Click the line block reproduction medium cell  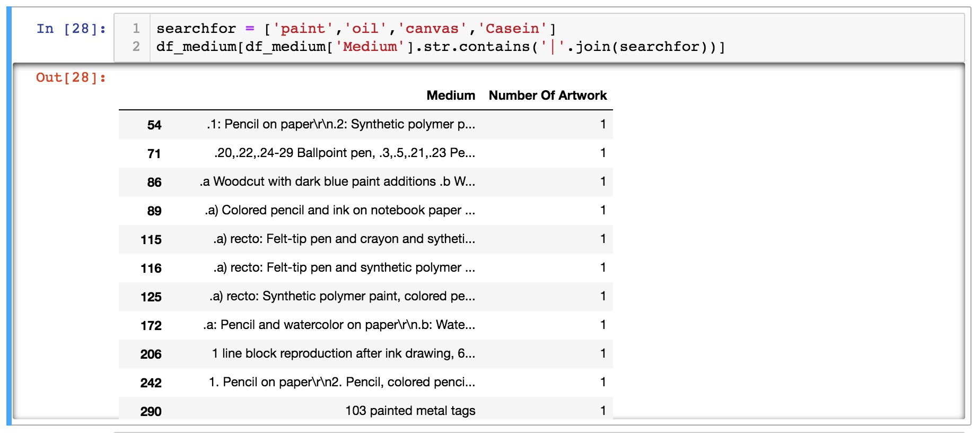(343, 354)
